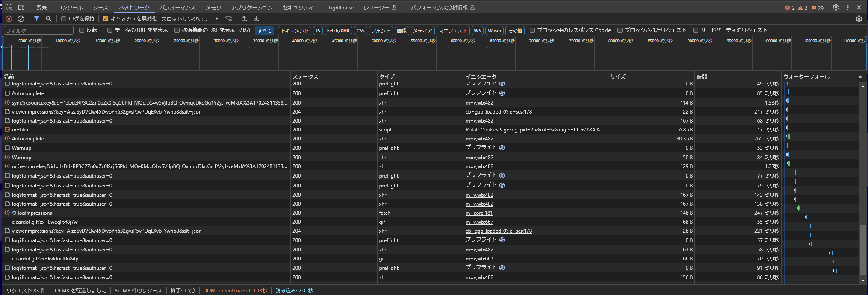The height and width of the screenshot is (295, 868).
Task: Filter by document type
Action: [294, 31]
